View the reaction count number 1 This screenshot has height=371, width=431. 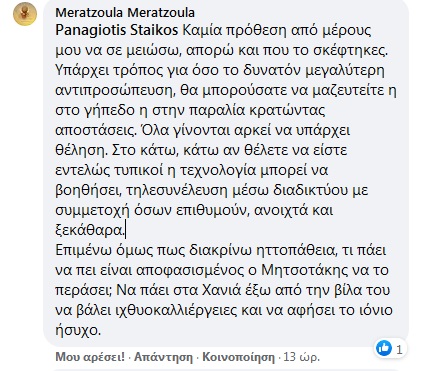[x=399, y=349]
